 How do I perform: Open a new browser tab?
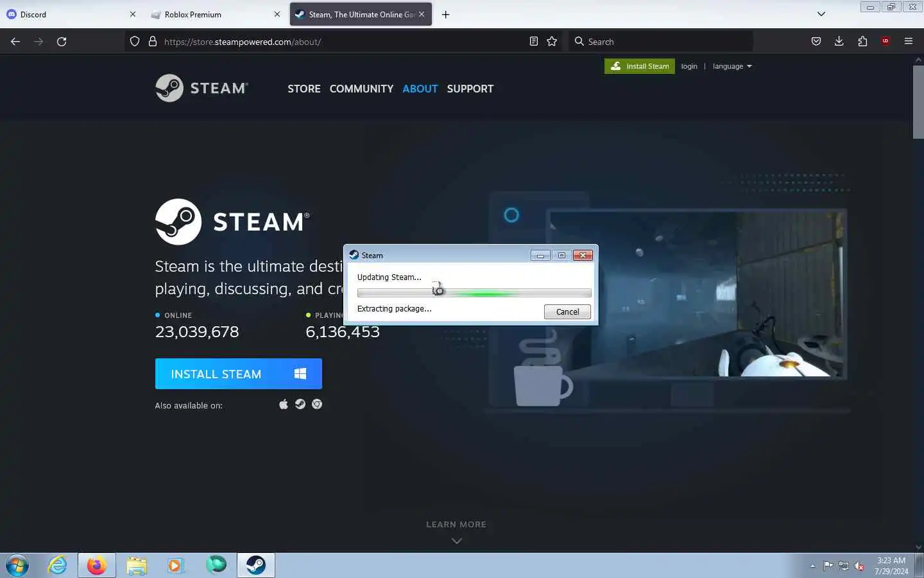coord(445,14)
